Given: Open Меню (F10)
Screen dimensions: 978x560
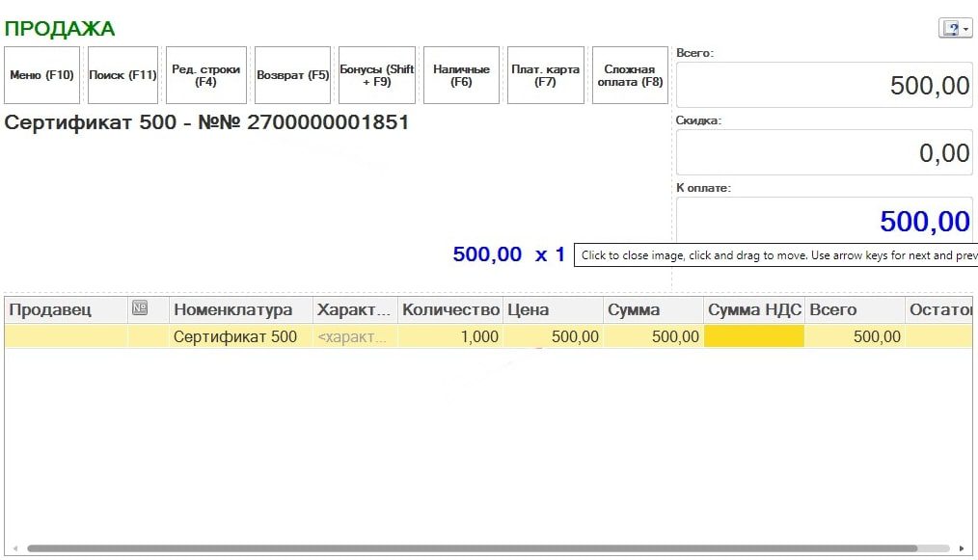Looking at the screenshot, I should pos(41,75).
